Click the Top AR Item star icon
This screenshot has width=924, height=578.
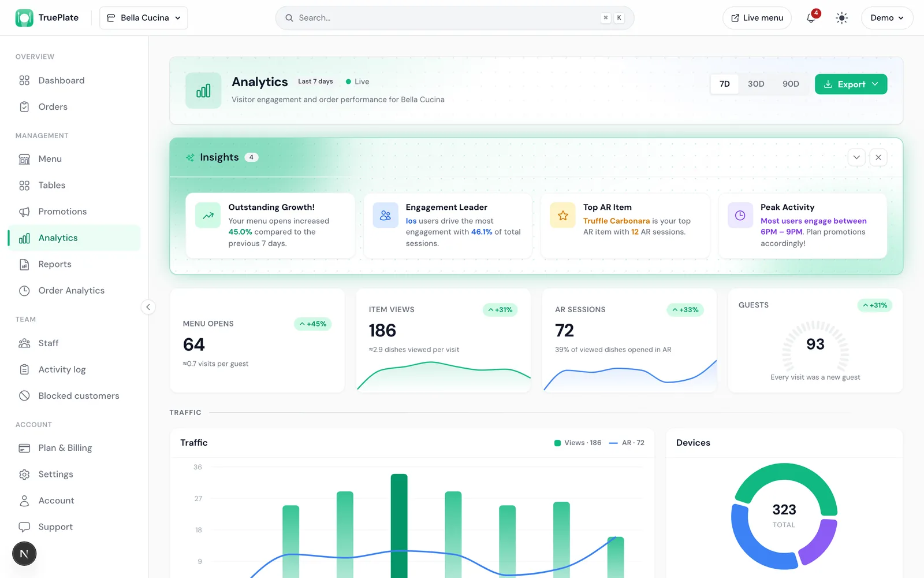tap(562, 216)
